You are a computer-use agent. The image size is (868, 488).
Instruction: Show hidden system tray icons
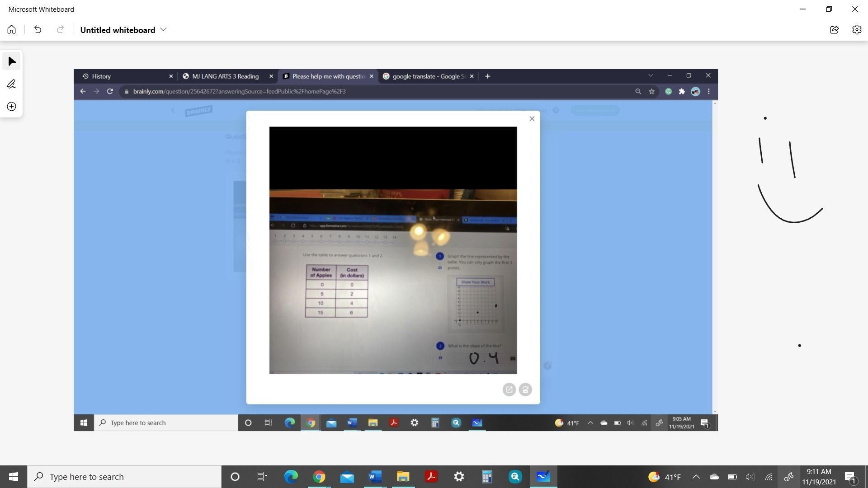(x=696, y=477)
